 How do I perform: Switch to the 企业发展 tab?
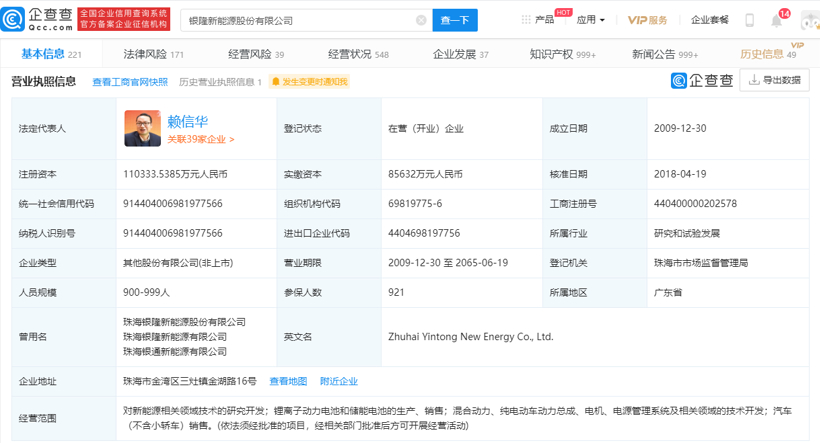[461, 54]
